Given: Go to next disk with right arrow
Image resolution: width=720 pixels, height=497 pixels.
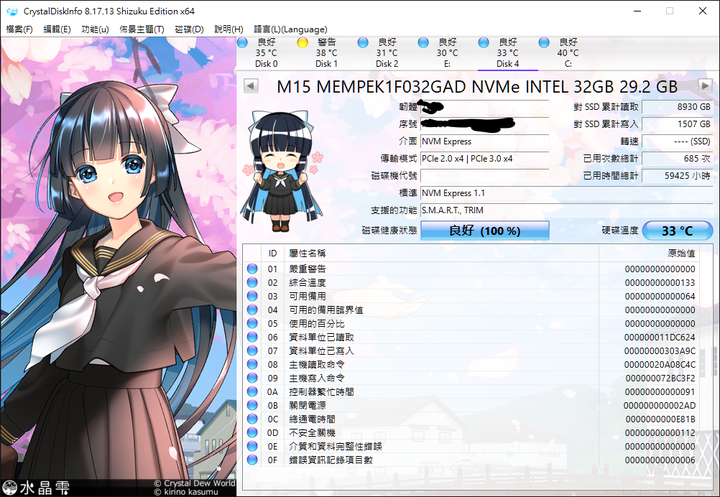Looking at the screenshot, I should coord(705,85).
